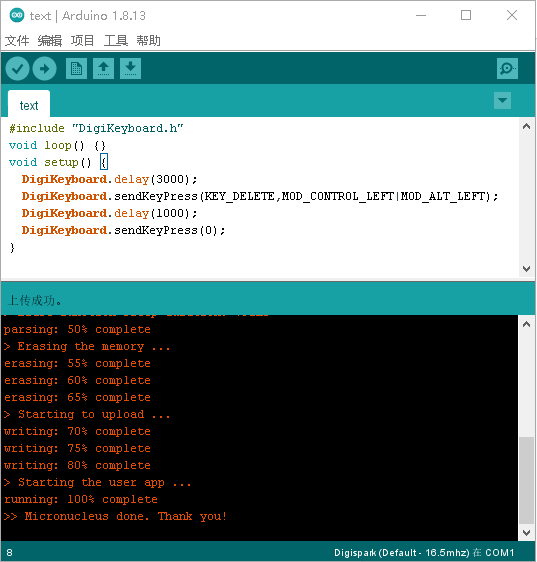Screen dimensions: 537x562
Task: Click the closing brace line of setup
Action: pos(12,247)
